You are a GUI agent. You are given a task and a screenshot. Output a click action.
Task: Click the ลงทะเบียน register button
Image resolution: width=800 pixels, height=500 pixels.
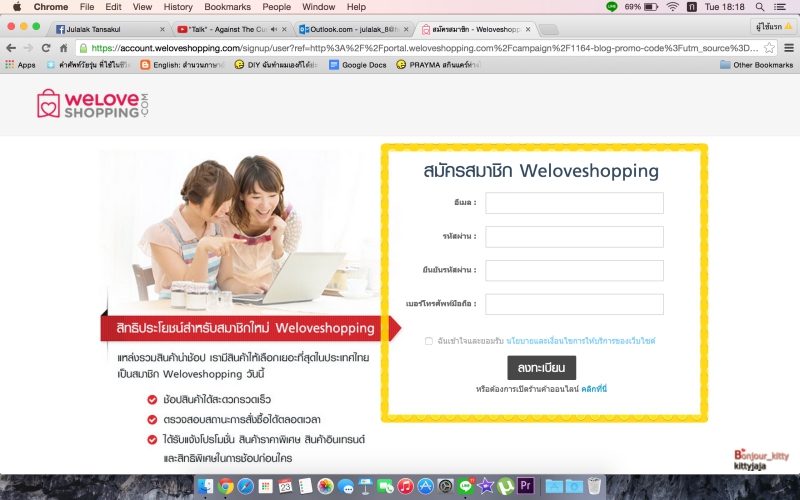[x=541, y=368]
